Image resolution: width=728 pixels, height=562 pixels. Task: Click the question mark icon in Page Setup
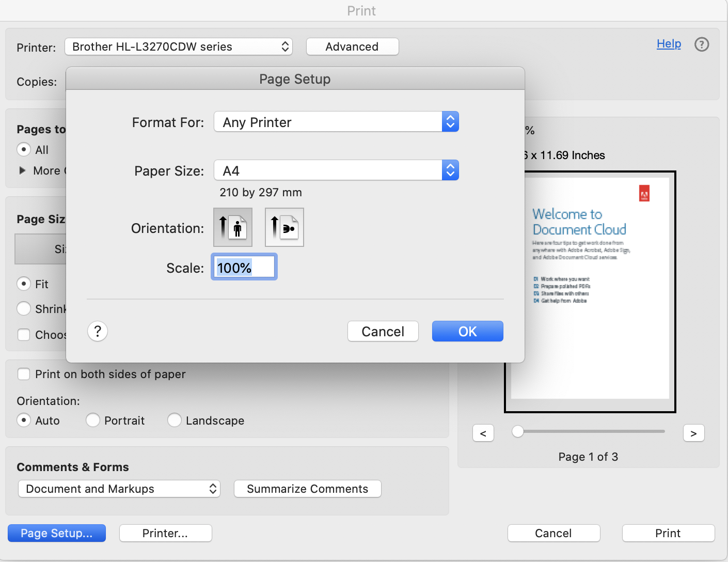[x=97, y=331]
